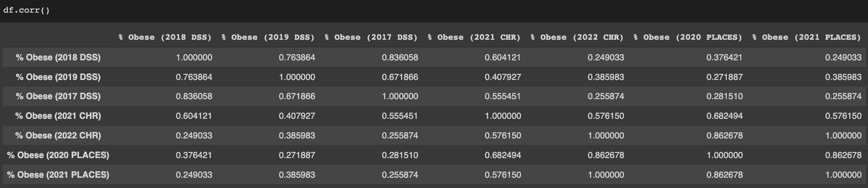Select the % Obese (2019 DSS) column header
Screen dimensions: 868x188
(268, 37)
